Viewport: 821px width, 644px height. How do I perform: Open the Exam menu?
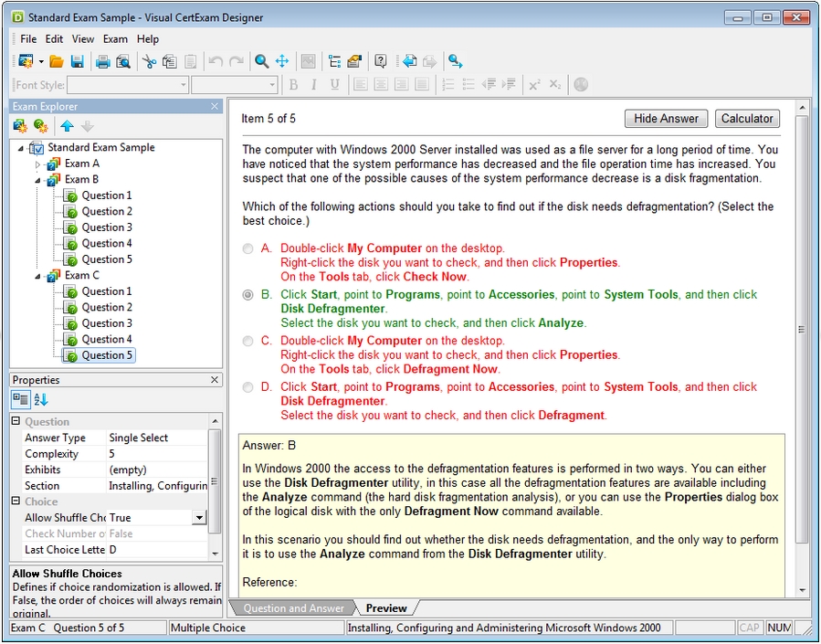[115, 39]
